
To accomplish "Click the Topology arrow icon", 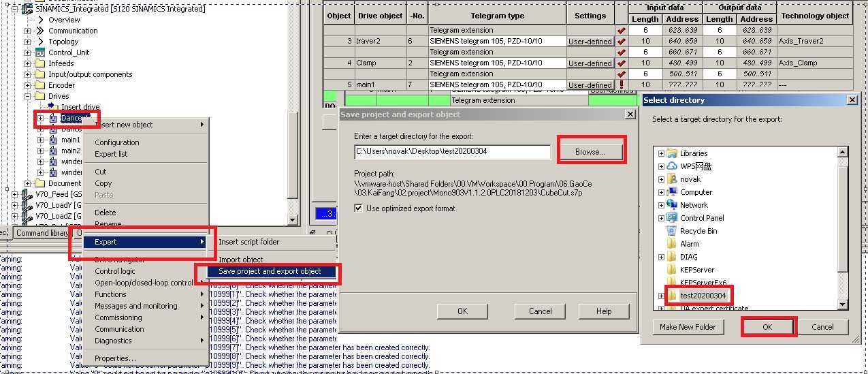I will [39, 42].
